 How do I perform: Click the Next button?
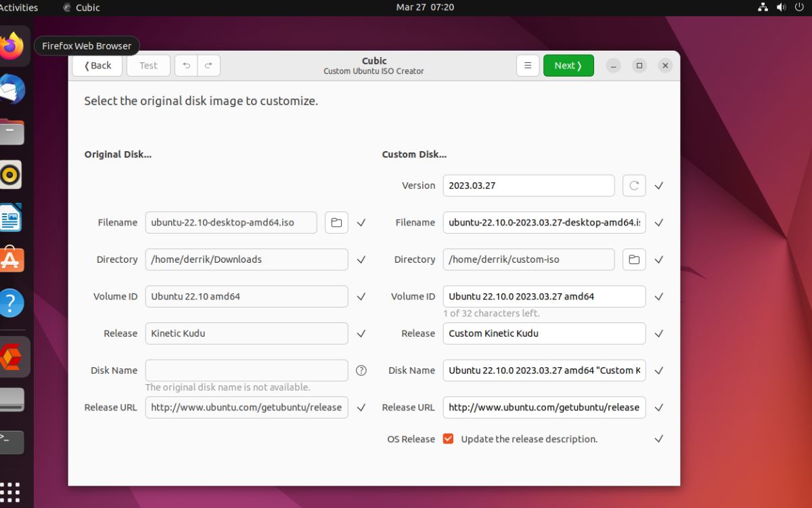click(568, 65)
